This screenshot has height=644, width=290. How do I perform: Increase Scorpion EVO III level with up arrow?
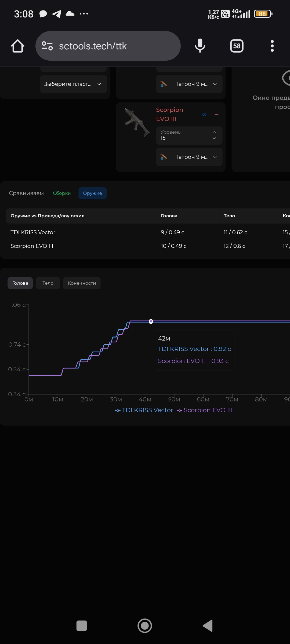[x=214, y=132]
